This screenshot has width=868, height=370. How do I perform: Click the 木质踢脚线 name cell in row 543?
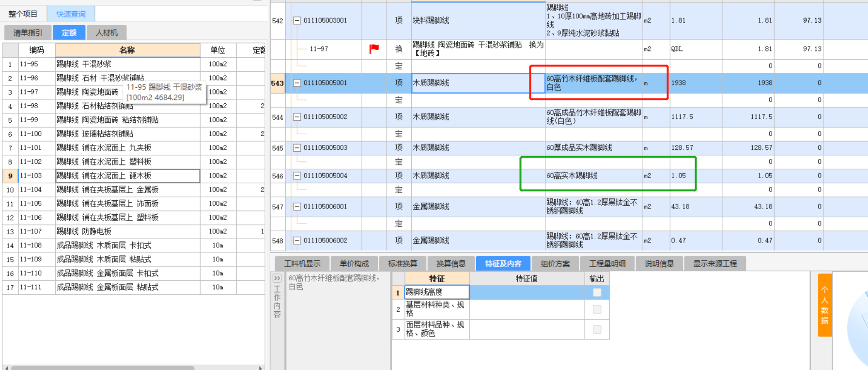[478, 83]
